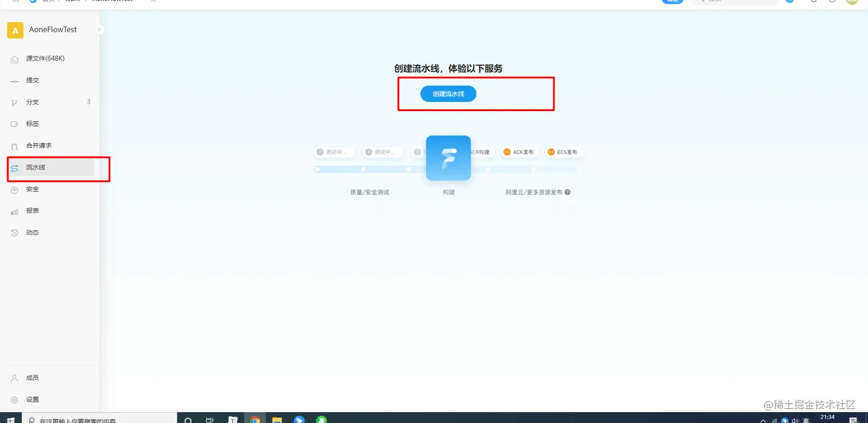
Task: Click the 阿里云/更多资源发布 label
Action: click(x=534, y=193)
